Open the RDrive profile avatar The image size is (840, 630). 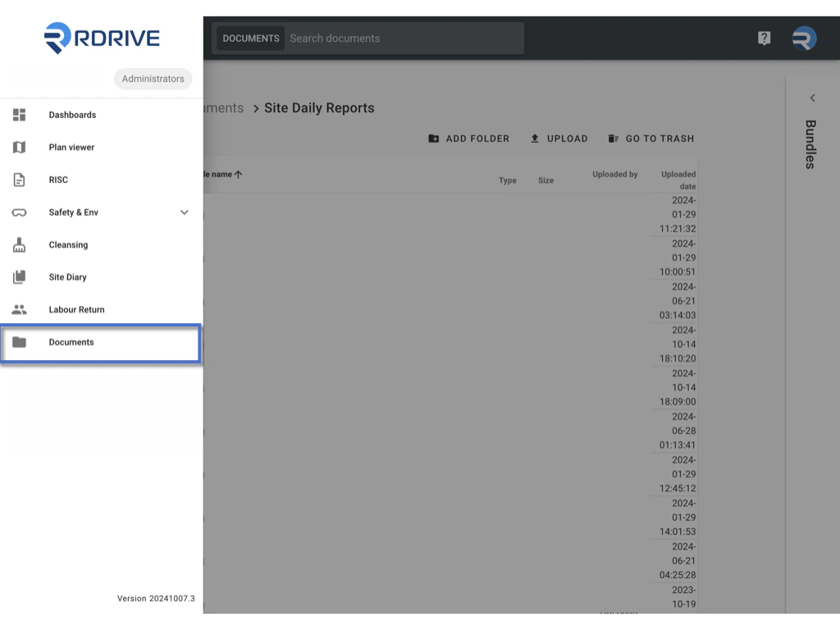(804, 38)
